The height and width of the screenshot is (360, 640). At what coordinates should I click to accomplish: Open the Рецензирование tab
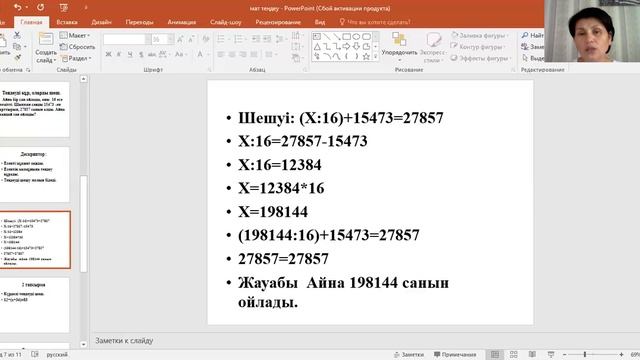click(x=278, y=22)
